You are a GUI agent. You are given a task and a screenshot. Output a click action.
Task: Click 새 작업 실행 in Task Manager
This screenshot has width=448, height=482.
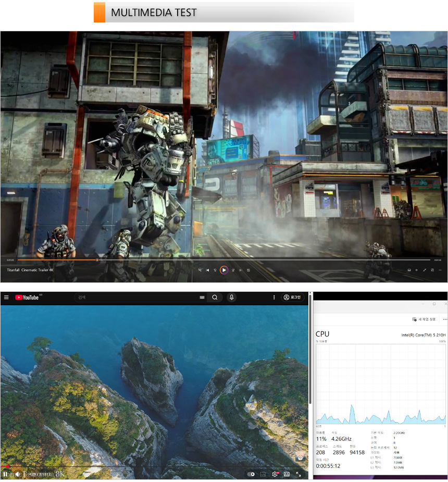coord(424,319)
